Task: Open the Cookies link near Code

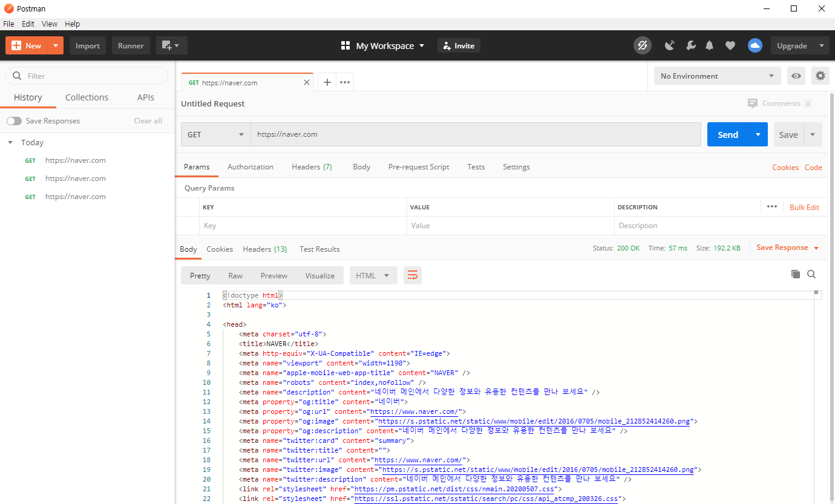Action: pyautogui.click(x=785, y=167)
